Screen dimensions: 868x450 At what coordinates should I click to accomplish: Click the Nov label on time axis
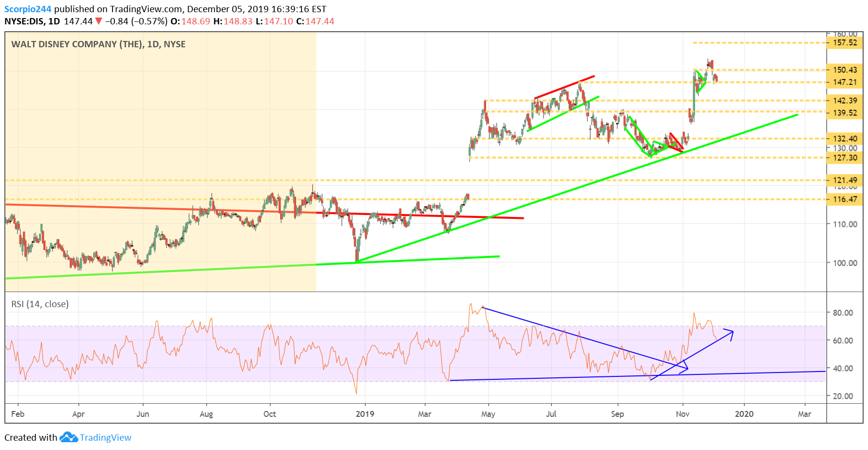[x=682, y=414]
